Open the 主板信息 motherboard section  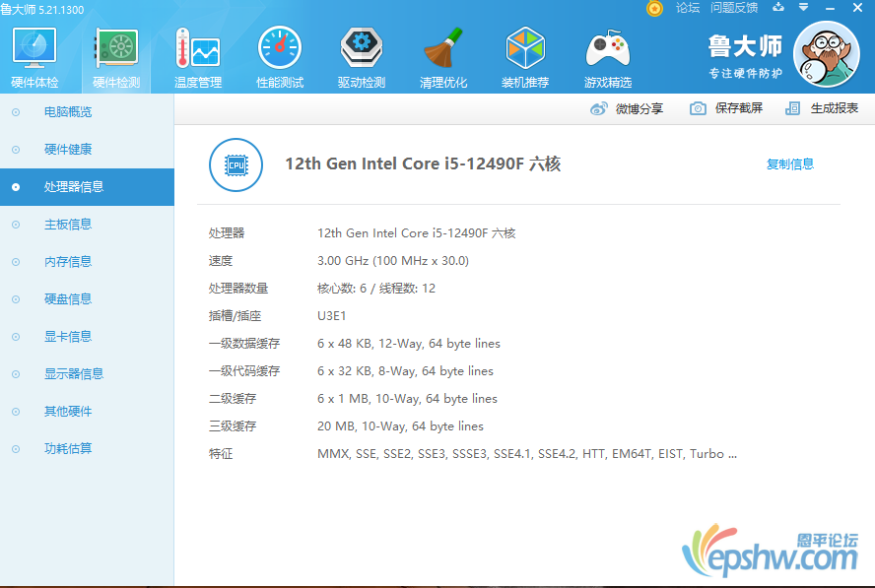click(87, 225)
